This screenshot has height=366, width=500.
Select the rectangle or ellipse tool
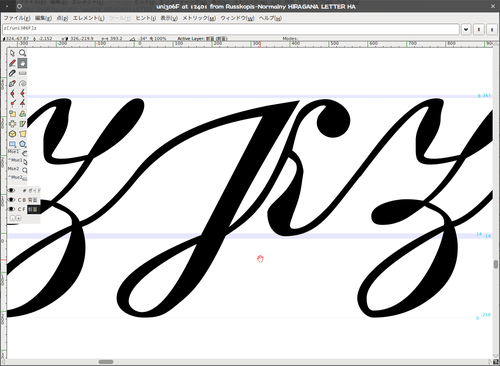tap(12, 144)
